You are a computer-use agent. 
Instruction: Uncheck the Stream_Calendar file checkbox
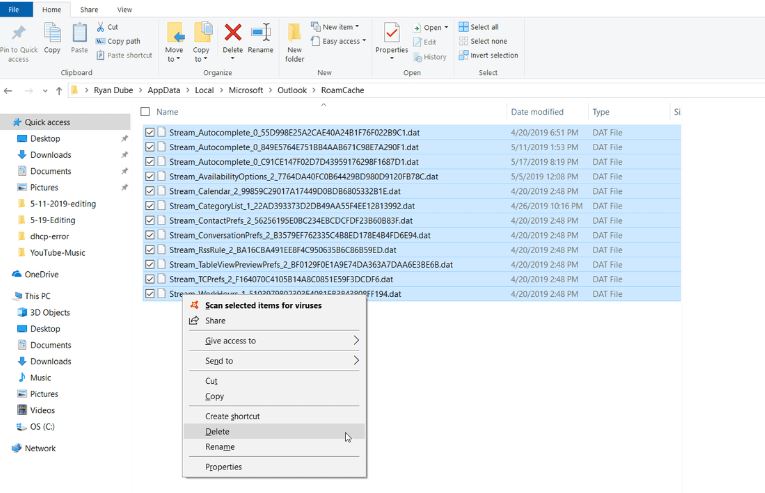[150, 191]
